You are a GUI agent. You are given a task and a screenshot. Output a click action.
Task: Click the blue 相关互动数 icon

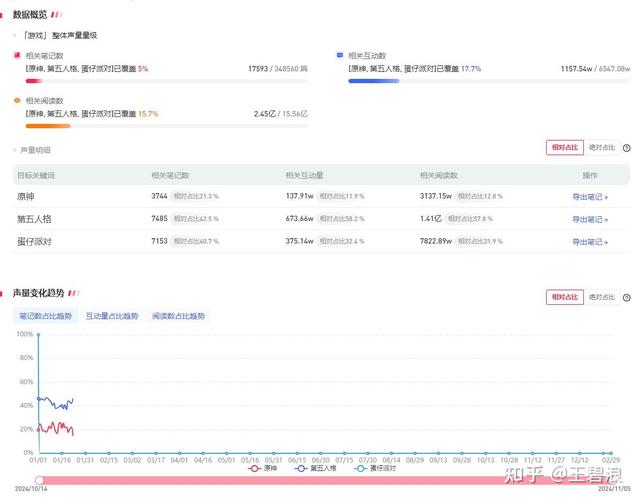[340, 55]
